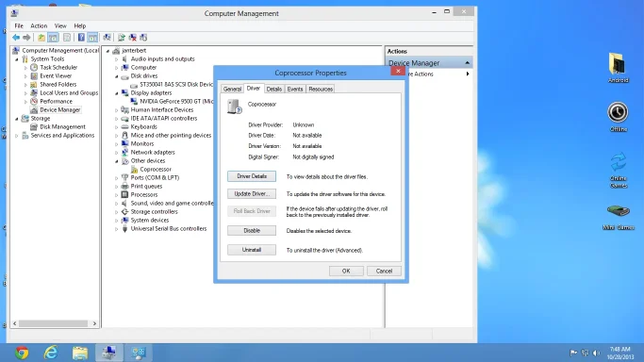This screenshot has height=362, width=644.
Task: Open the View menu
Action: tap(60, 25)
